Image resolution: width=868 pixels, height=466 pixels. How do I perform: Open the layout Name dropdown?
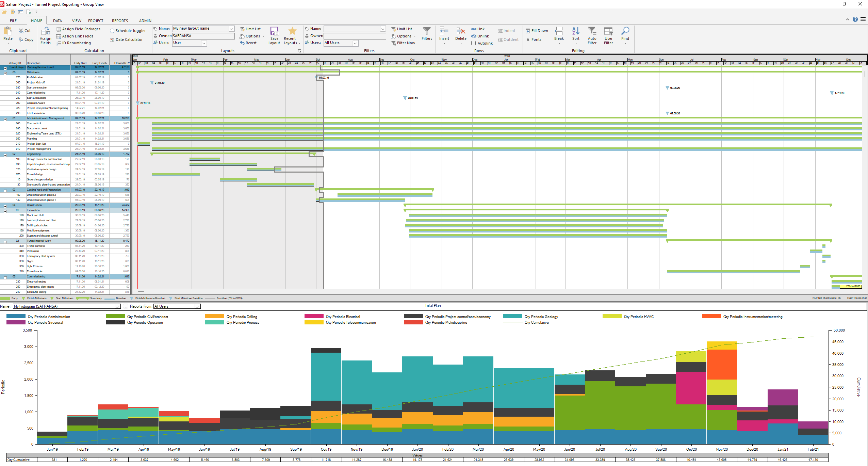(231, 29)
